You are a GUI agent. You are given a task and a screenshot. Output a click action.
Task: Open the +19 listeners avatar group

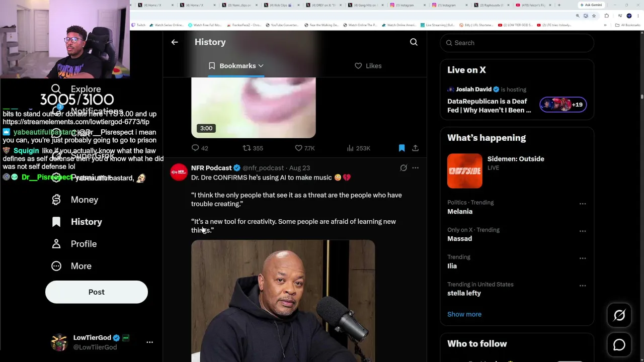(x=563, y=105)
